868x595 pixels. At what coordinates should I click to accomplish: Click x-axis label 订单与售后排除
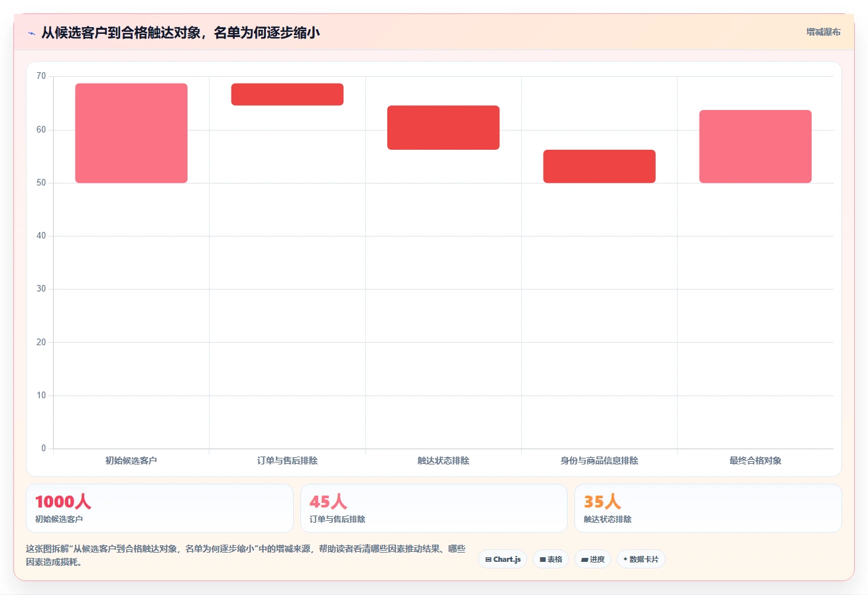coord(287,460)
